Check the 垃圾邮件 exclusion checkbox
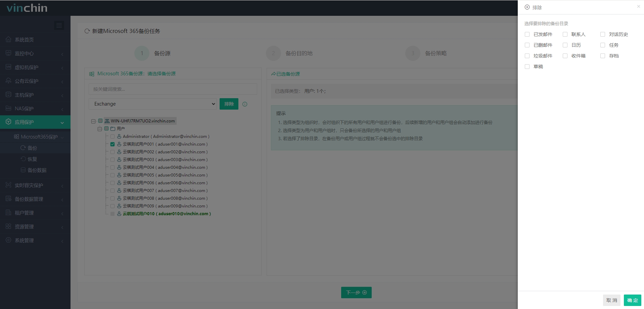 [x=527, y=56]
